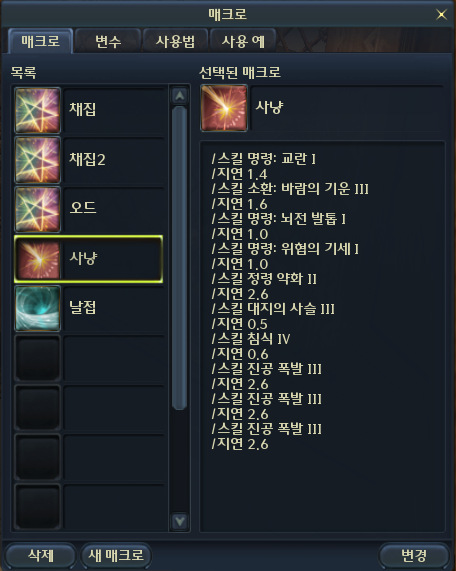Click the last empty macro slot

89,507
